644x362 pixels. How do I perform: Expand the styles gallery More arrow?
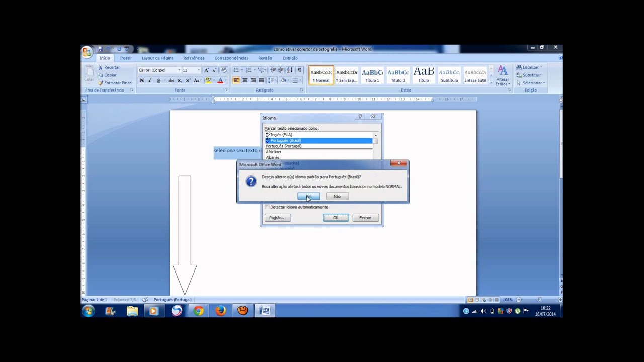pyautogui.click(x=490, y=81)
